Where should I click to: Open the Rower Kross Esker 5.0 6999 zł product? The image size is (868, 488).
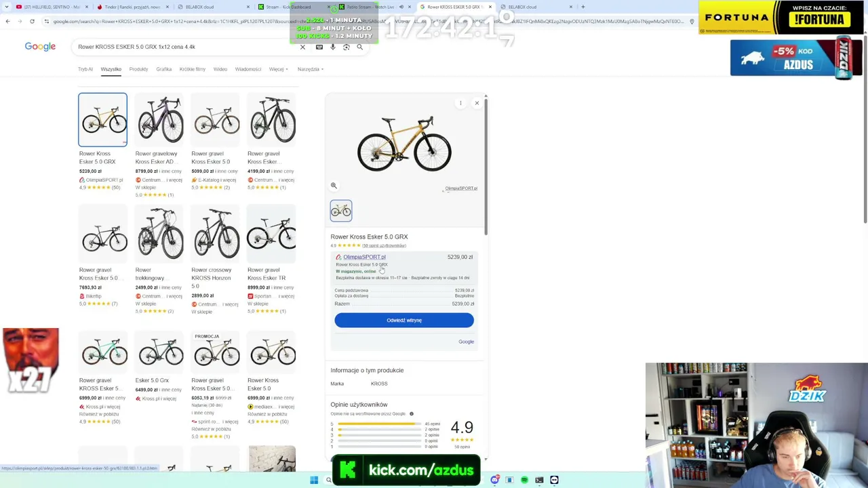(271, 352)
